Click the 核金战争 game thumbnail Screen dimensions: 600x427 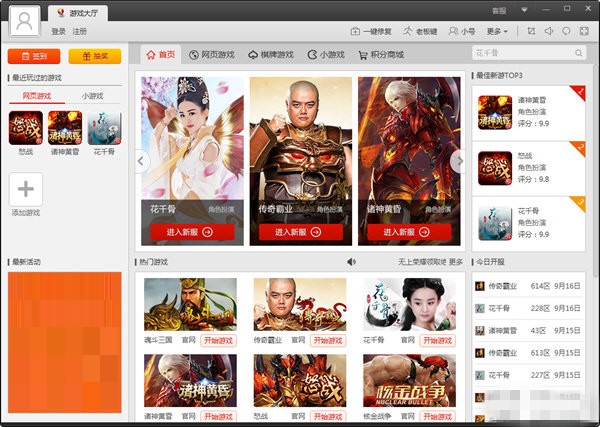[409, 380]
